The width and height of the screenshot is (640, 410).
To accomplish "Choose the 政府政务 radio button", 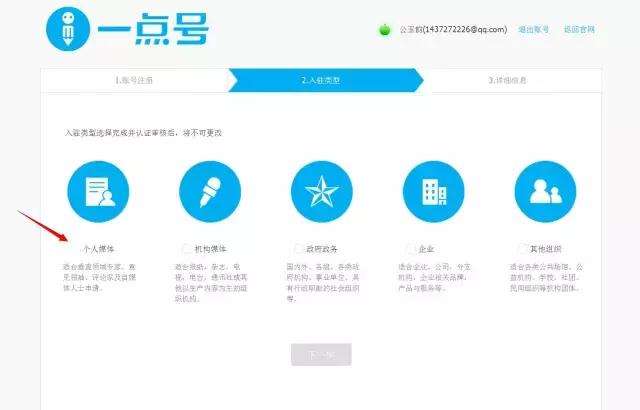I will pyautogui.click(x=299, y=248).
